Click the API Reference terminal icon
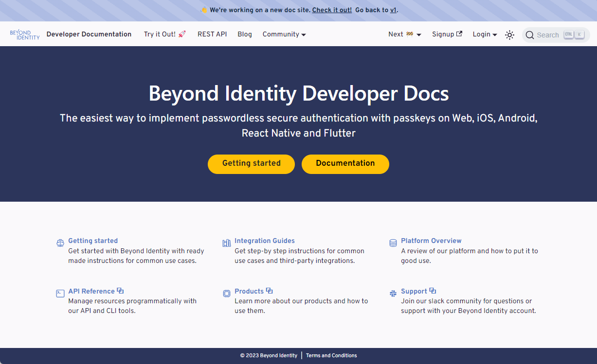The image size is (597, 364). (x=60, y=293)
